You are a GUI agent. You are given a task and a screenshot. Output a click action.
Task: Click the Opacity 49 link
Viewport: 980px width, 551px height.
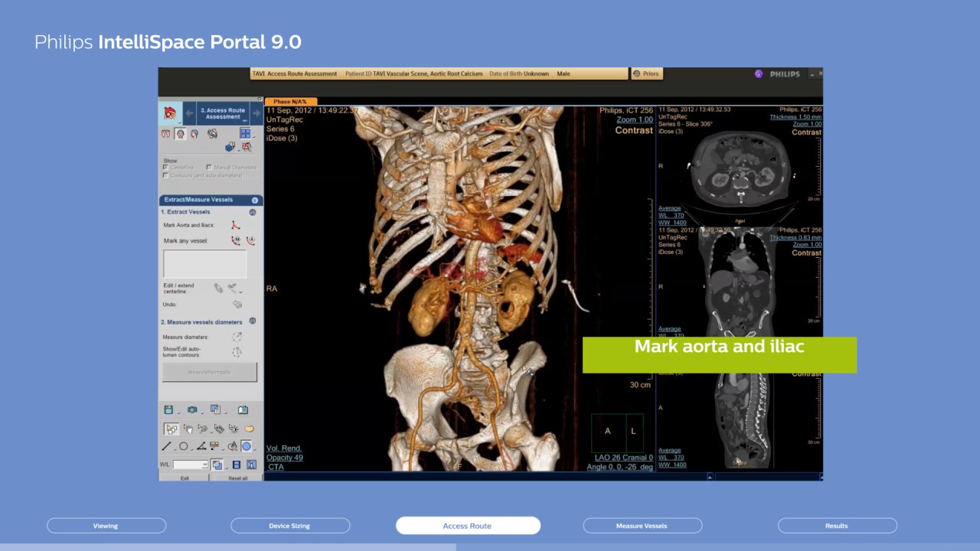coord(285,458)
